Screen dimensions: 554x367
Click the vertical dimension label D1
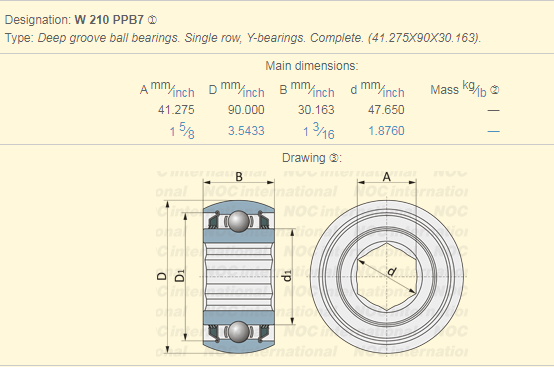coord(180,276)
